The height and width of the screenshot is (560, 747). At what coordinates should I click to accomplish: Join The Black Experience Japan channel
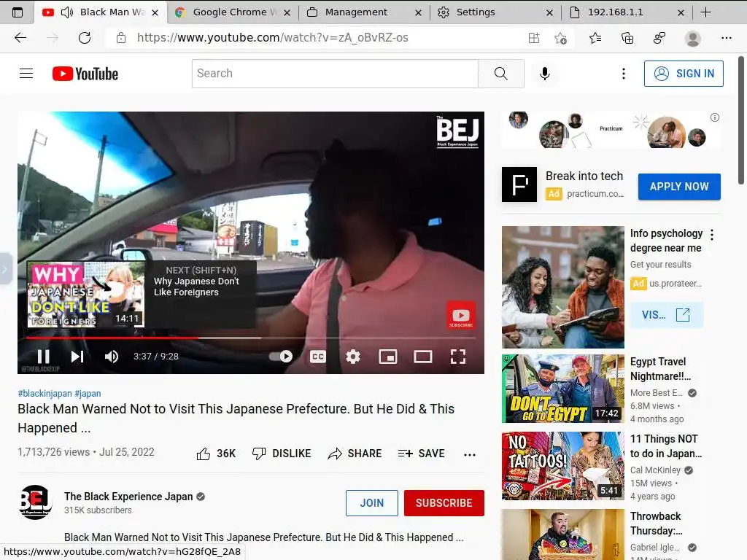tap(371, 503)
